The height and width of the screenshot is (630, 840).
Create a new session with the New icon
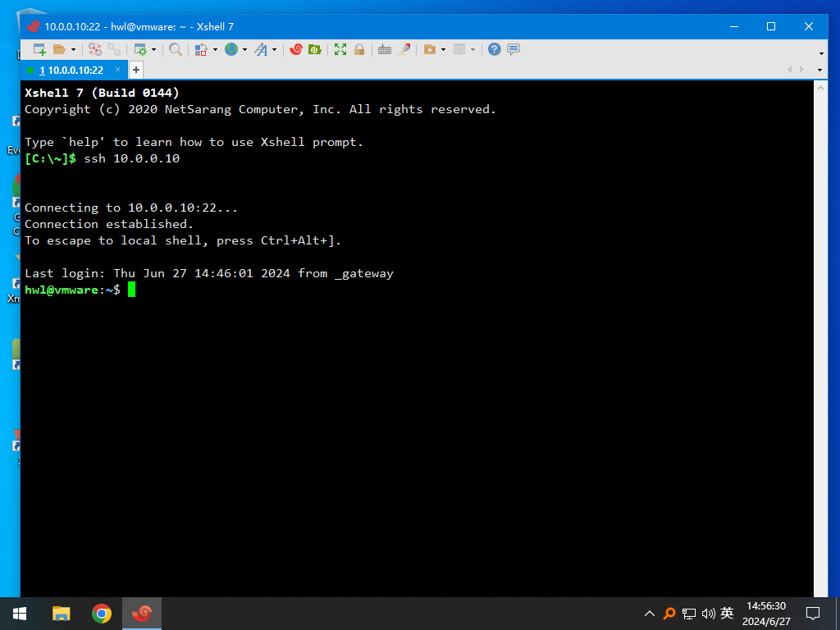pyautogui.click(x=39, y=49)
